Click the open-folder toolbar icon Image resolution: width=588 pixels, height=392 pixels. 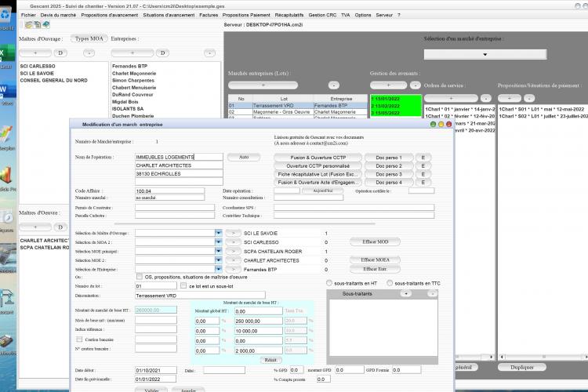tap(28, 25)
